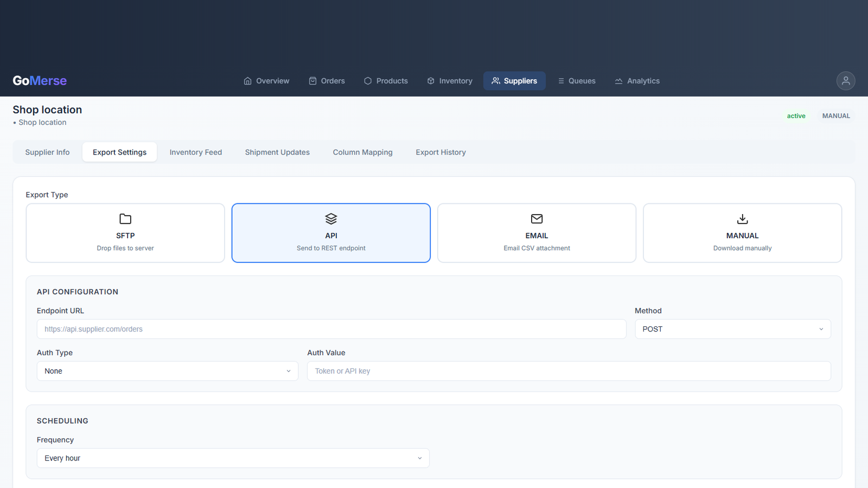Screen dimensions: 868x488
Task: Click the Manual download icon
Action: click(x=742, y=219)
